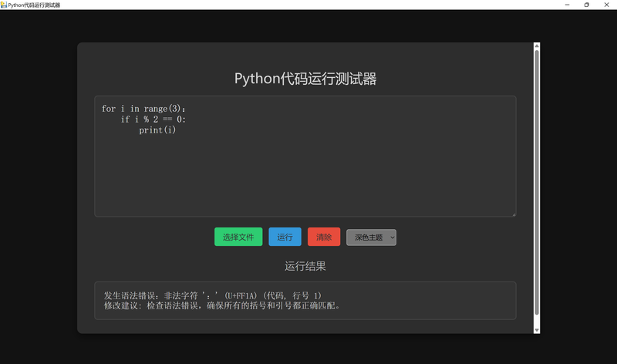This screenshot has width=617, height=364.
Task: Focus the Python code editor textarea
Action: point(305,157)
